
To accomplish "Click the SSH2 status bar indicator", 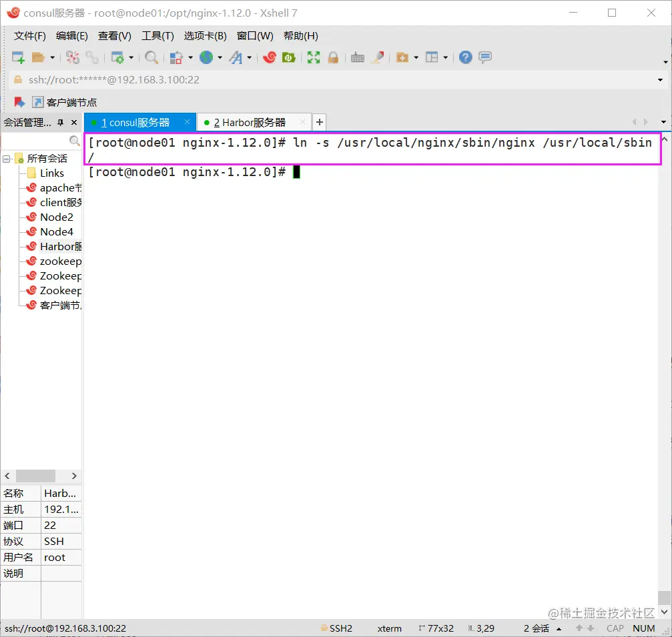I will click(x=336, y=628).
